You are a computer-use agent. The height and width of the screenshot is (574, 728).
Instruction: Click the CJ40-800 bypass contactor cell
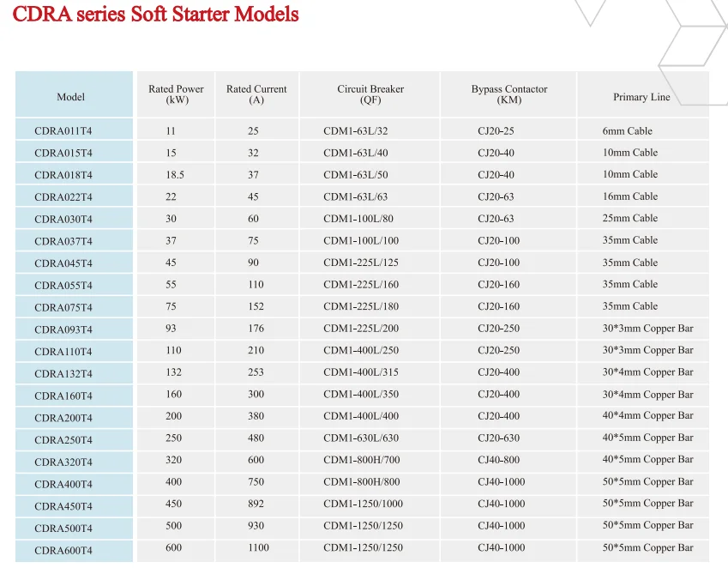point(498,460)
